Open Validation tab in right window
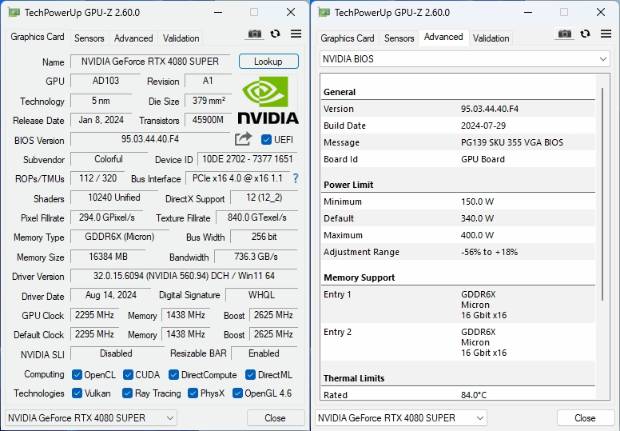The height and width of the screenshot is (431, 620). (491, 38)
